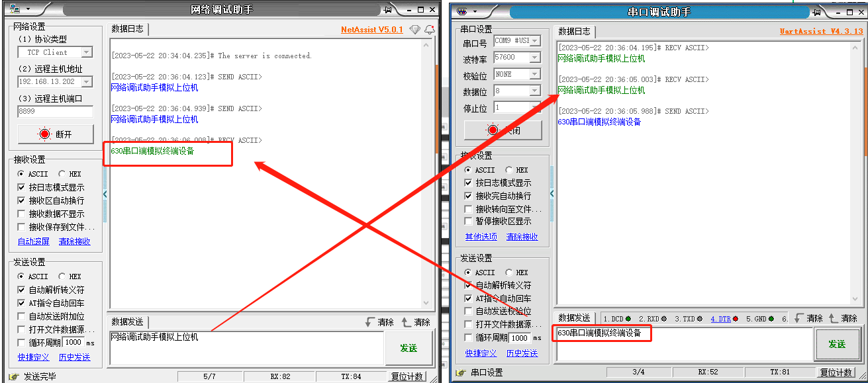Click the diamond icon beside NetAssist V5.0.1
Image resolution: width=868 pixels, height=383 pixels.
pyautogui.click(x=414, y=30)
